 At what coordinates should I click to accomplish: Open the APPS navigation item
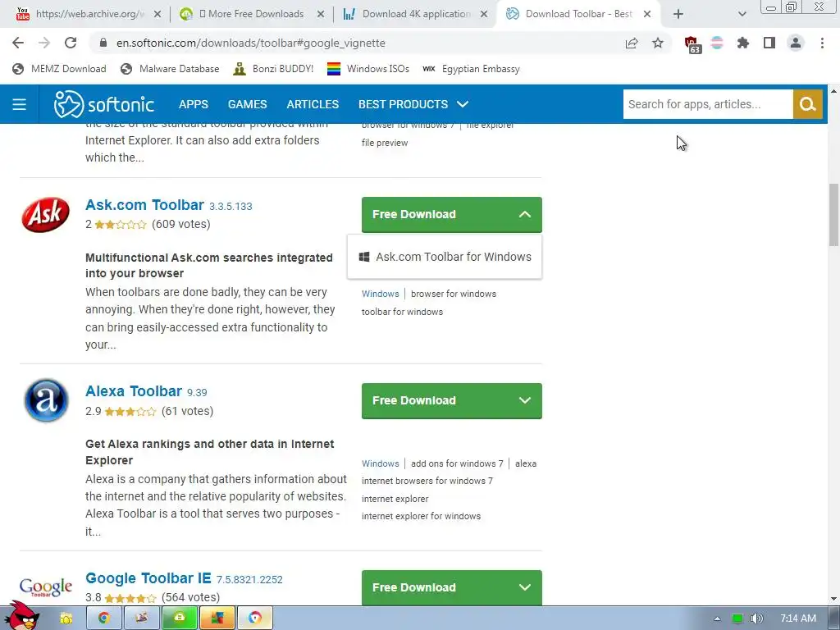194,104
